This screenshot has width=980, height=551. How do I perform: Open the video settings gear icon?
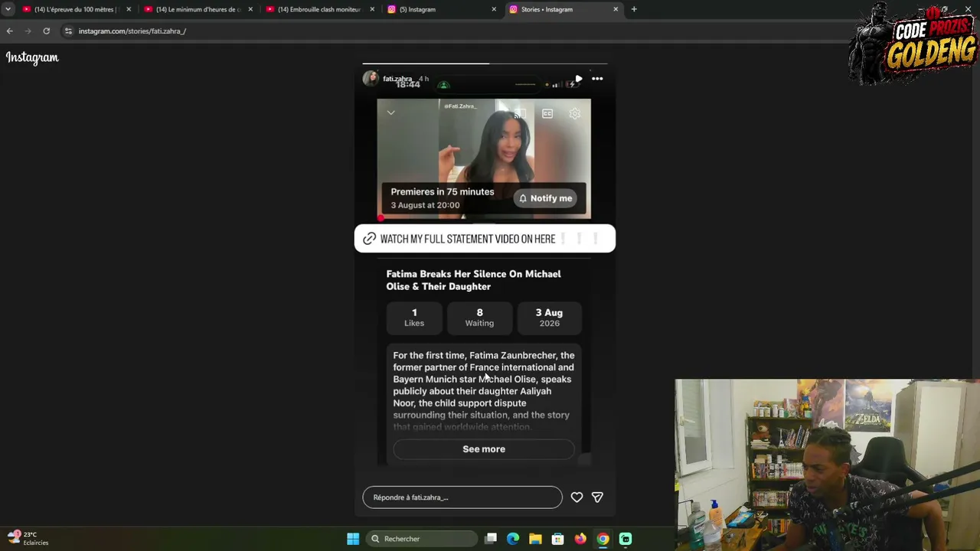(575, 114)
